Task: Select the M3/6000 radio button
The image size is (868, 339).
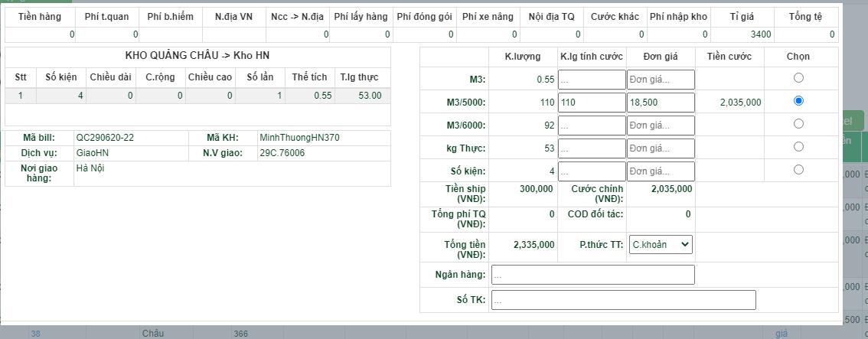Action: (798, 124)
